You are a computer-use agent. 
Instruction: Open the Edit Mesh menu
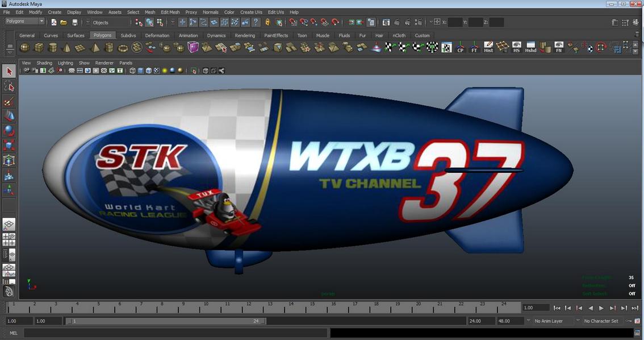(170, 12)
